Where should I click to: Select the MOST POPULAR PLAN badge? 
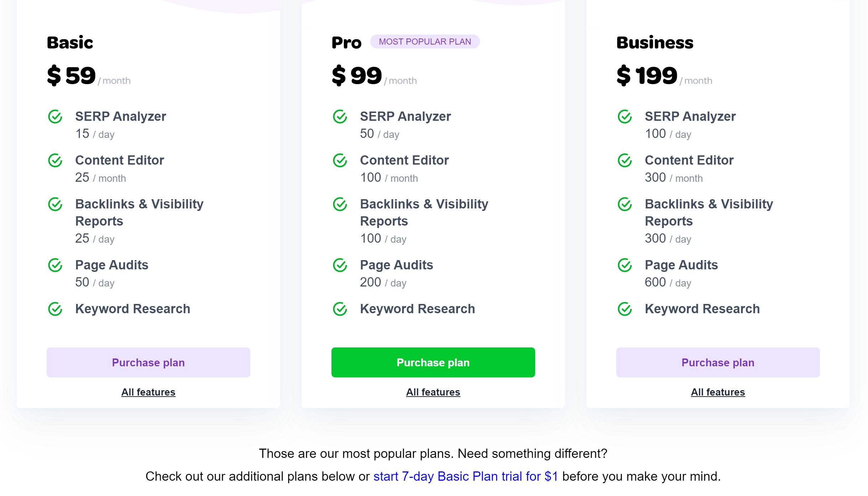[x=425, y=41]
